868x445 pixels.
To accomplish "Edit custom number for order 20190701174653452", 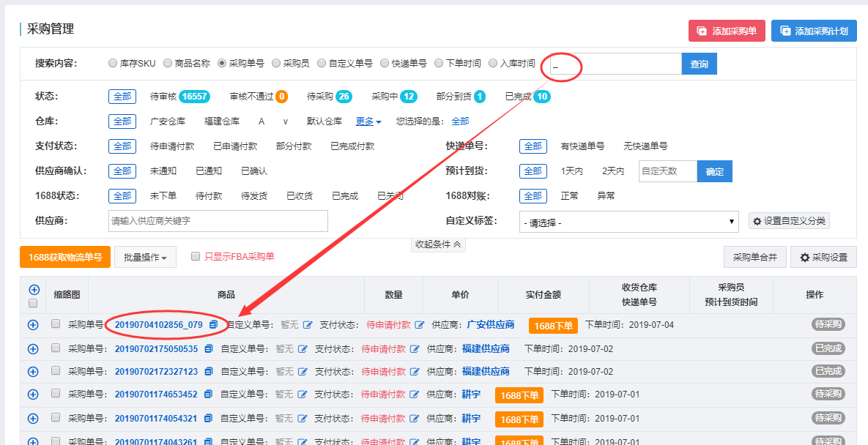I will click(303, 394).
